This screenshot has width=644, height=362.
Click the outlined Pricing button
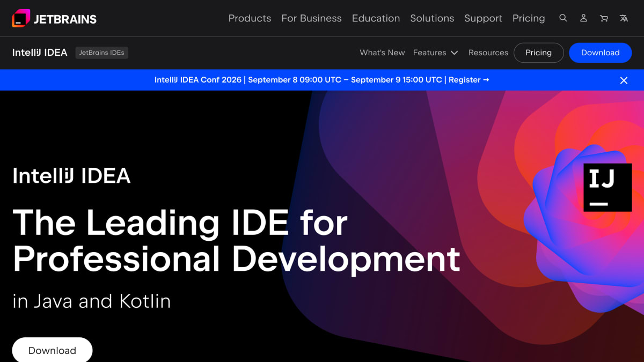click(x=539, y=53)
